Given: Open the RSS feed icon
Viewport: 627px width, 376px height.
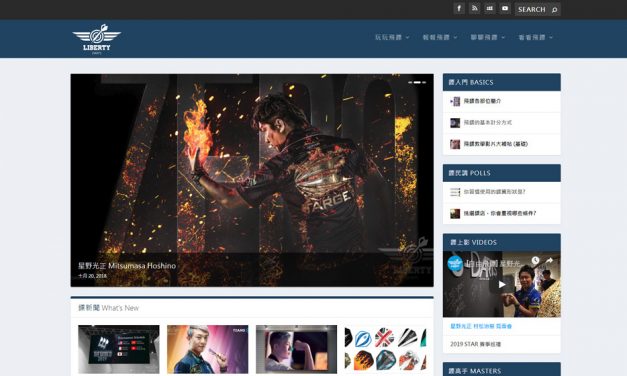Looking at the screenshot, I should 474,8.
